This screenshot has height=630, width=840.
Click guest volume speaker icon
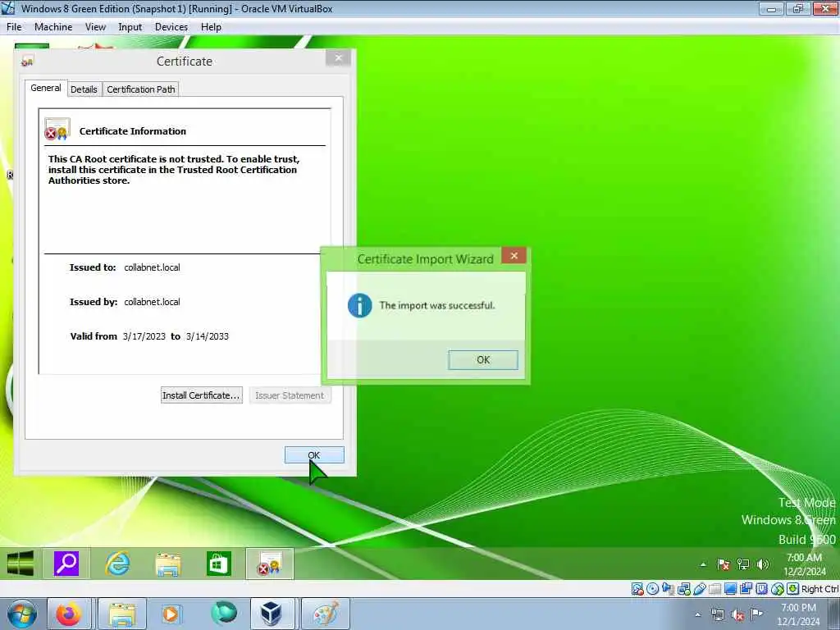763,564
